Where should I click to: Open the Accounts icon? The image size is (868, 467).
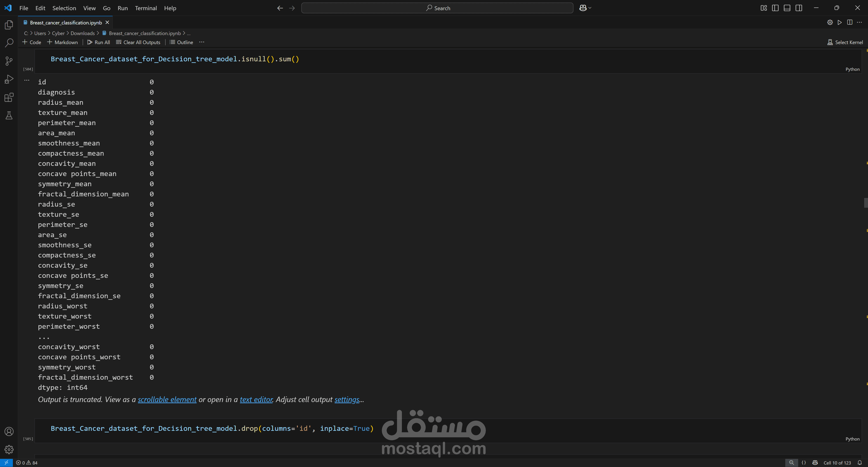tap(9, 432)
